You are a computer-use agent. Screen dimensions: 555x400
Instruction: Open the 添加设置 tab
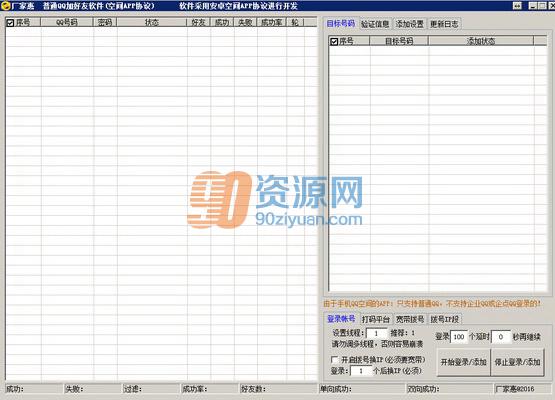pyautogui.click(x=410, y=24)
